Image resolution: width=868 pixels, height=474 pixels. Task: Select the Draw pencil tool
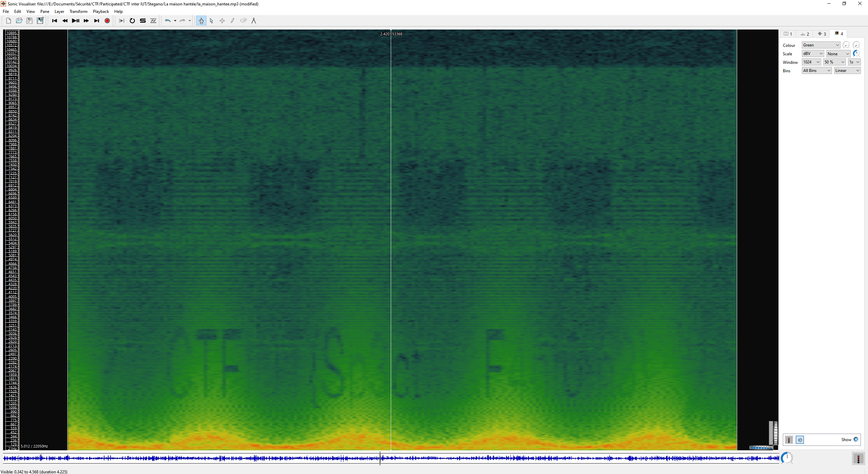point(233,21)
